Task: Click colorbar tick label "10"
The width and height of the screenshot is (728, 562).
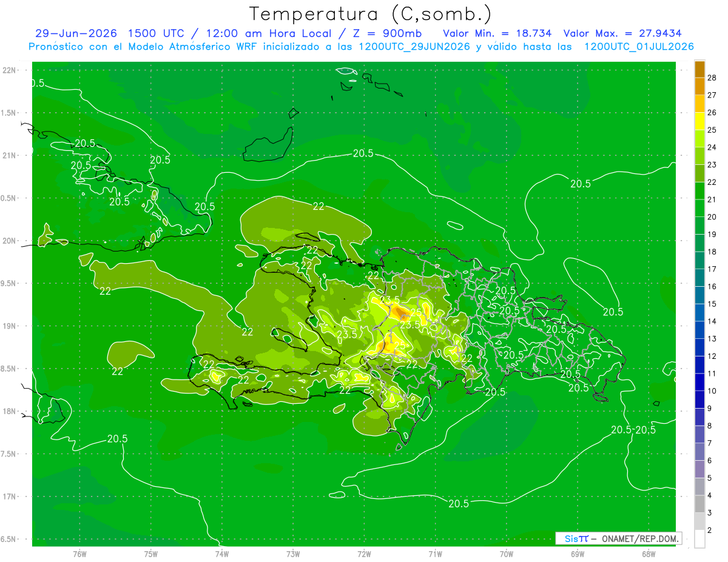Action: [713, 390]
